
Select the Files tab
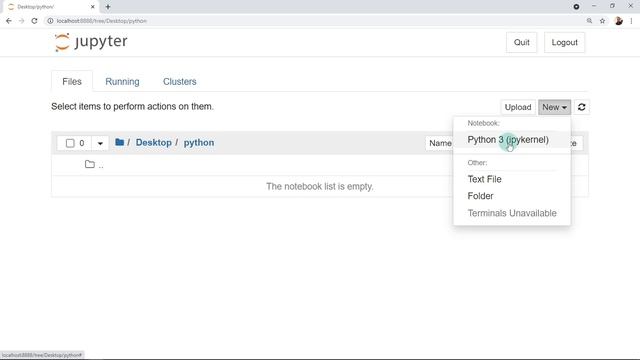[72, 82]
